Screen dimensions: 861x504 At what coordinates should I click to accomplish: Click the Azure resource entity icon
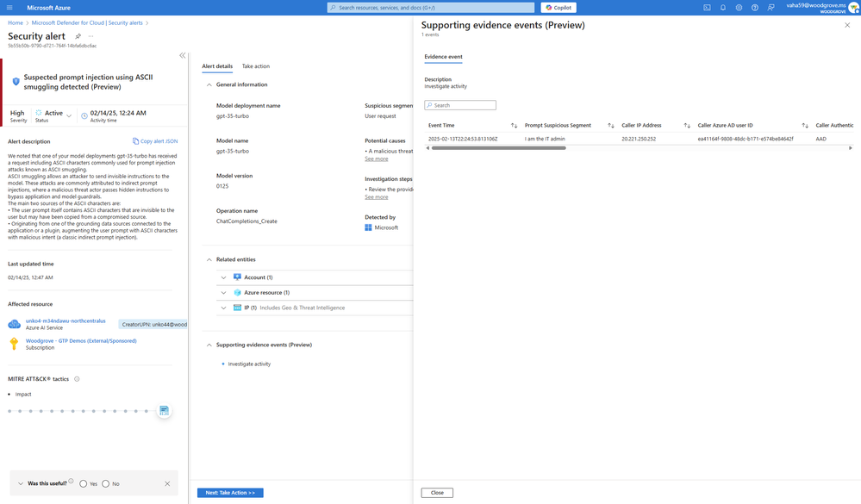pos(237,293)
